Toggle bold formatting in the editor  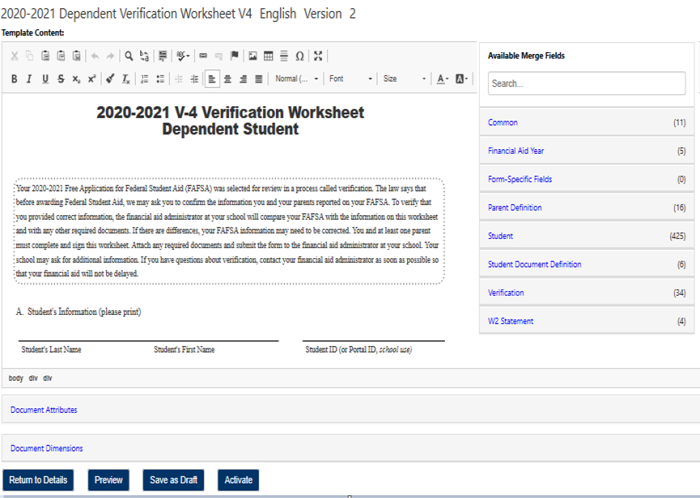click(14, 79)
